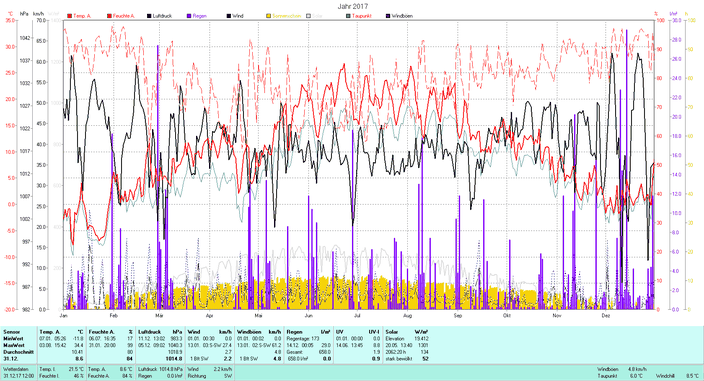Click the Aug month label on the x-axis
Viewport: 704px width, 381px height.
pyautogui.click(x=407, y=316)
